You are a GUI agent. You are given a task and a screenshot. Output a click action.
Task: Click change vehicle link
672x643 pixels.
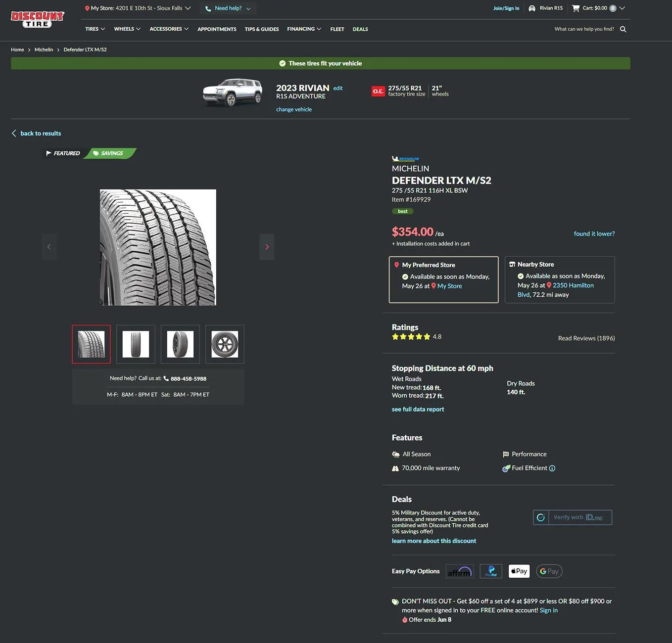pyautogui.click(x=294, y=110)
